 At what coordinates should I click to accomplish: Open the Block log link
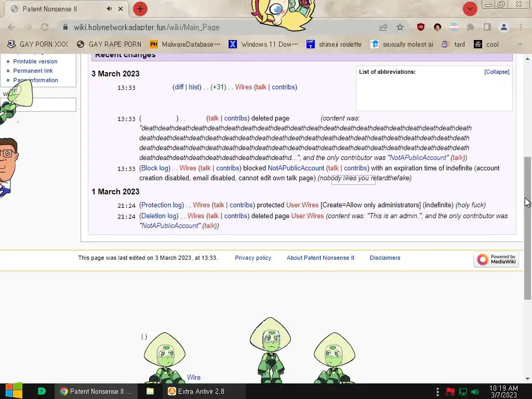[155, 168]
